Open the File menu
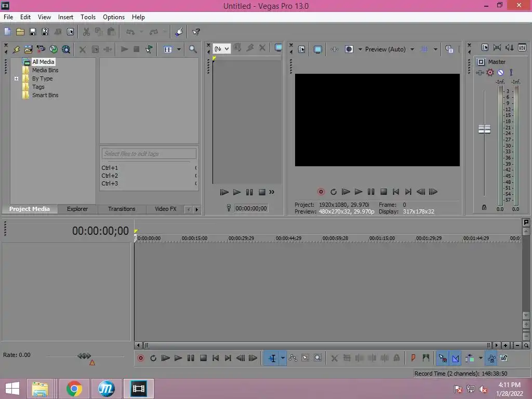The height and width of the screenshot is (399, 532). click(x=8, y=17)
